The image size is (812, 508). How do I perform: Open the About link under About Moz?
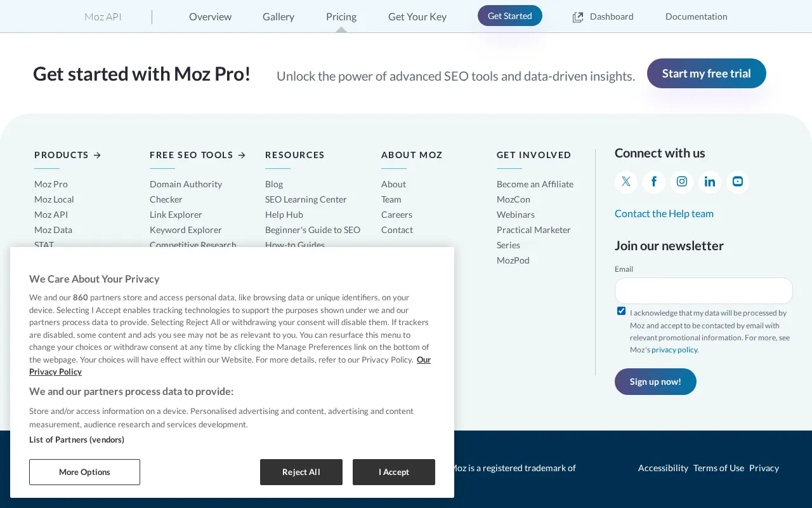point(393,184)
